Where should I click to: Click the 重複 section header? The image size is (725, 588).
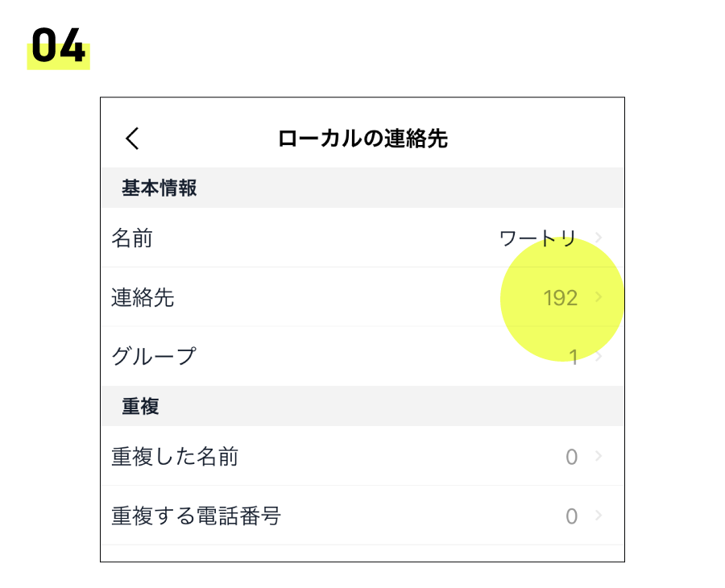point(141,406)
